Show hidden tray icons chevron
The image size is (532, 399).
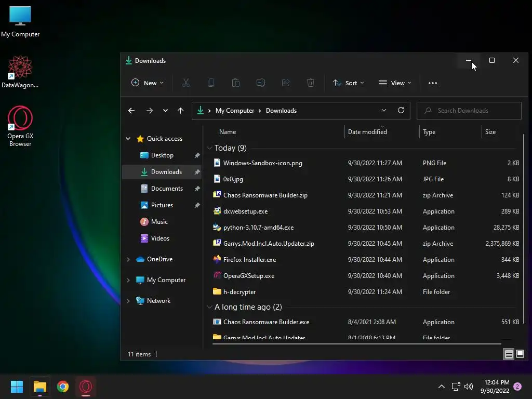442,387
